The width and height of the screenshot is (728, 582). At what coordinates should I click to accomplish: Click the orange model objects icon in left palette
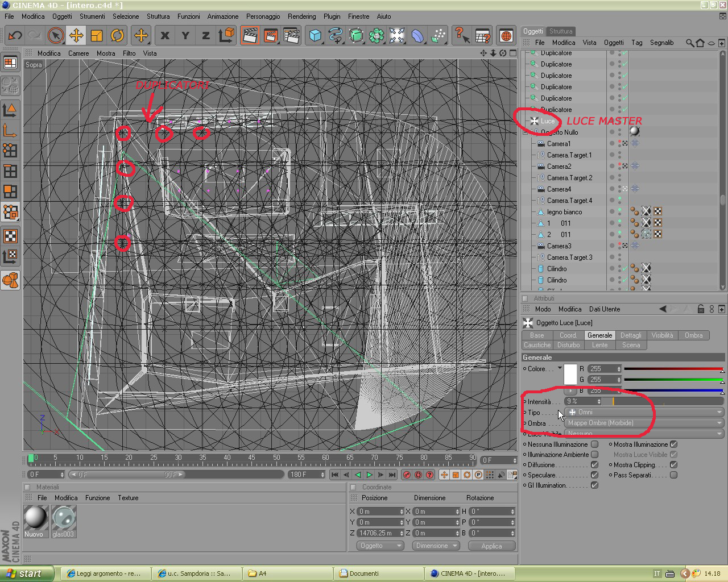pyautogui.click(x=10, y=280)
